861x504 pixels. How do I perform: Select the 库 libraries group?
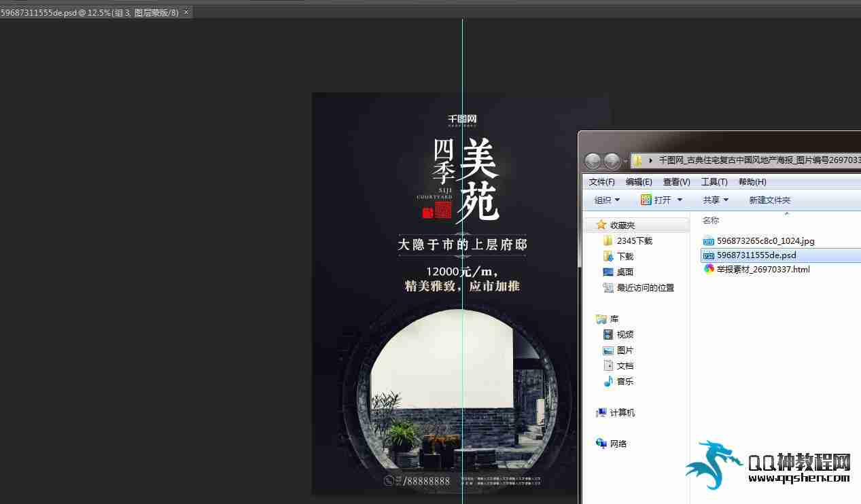pyautogui.click(x=614, y=319)
